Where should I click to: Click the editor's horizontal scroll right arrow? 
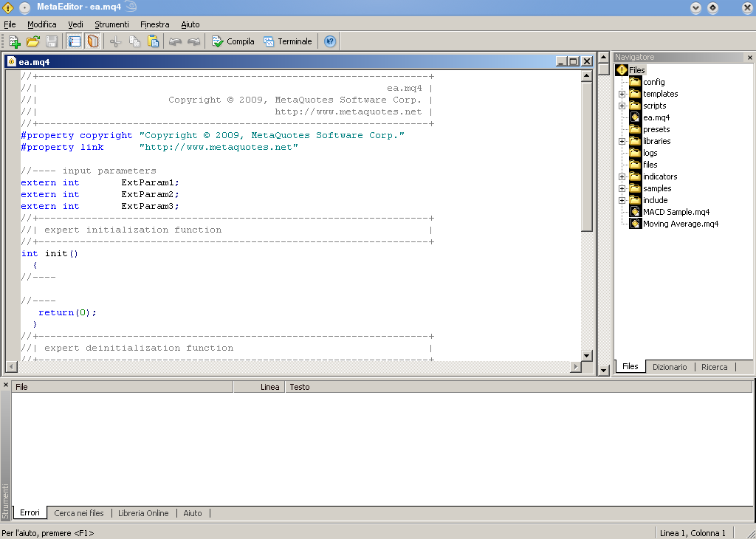[x=575, y=366]
